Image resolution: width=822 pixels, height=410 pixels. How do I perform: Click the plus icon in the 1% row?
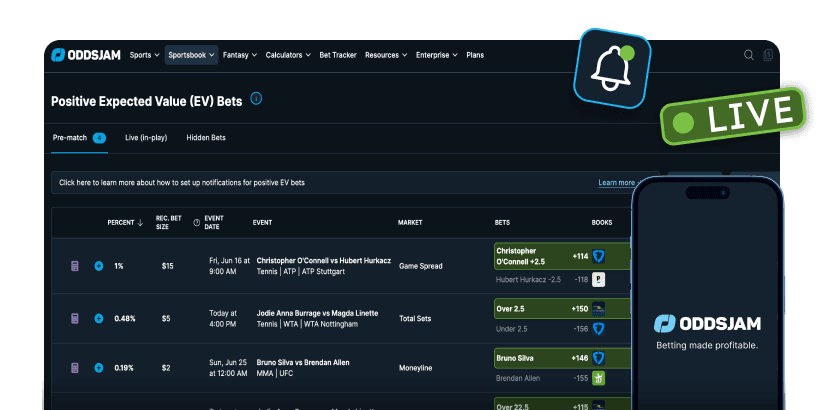click(x=99, y=266)
